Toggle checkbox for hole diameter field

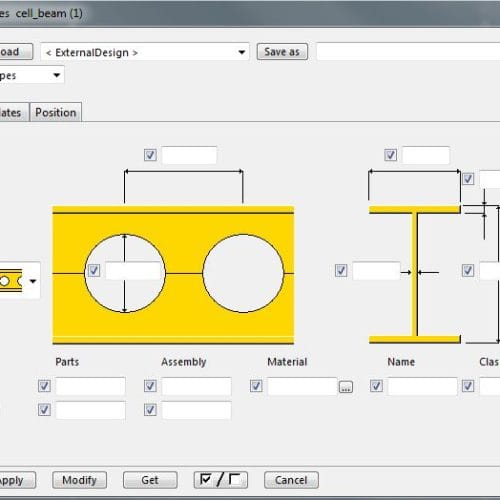[94, 270]
